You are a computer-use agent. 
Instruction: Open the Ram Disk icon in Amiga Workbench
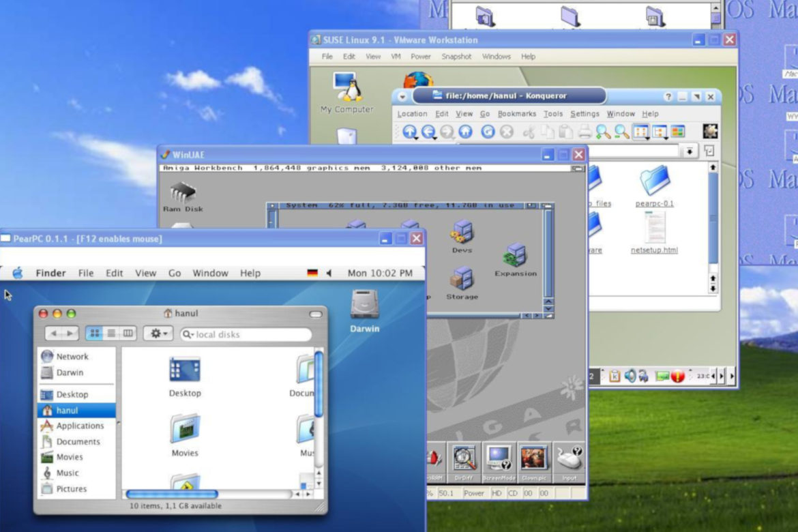[183, 196]
